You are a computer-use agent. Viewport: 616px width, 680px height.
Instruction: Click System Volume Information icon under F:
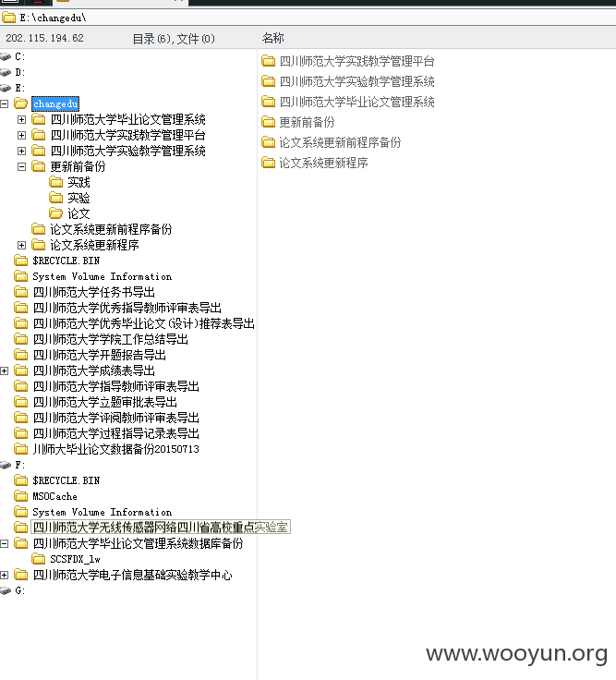(x=21, y=512)
